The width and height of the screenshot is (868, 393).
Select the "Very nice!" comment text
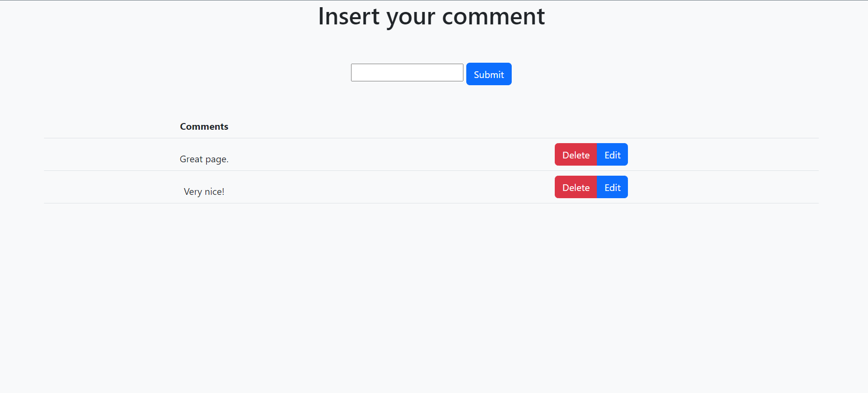click(x=204, y=191)
